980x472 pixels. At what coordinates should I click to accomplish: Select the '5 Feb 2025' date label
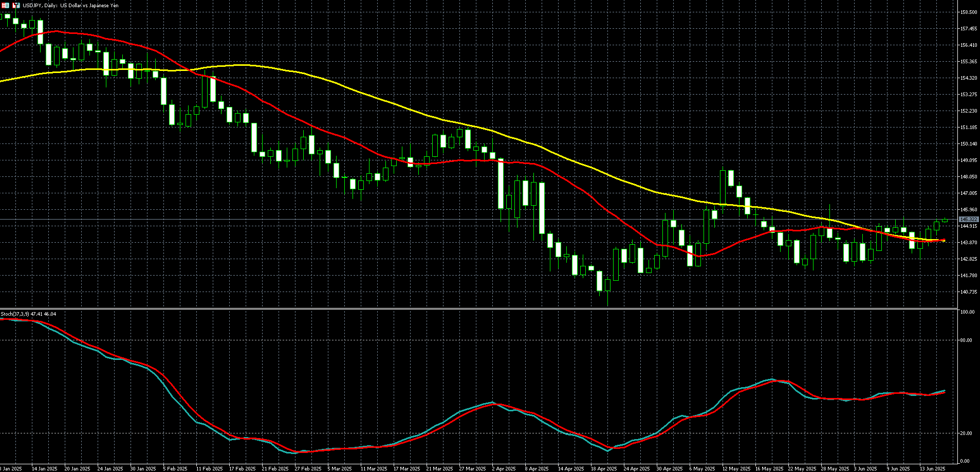[175, 469]
